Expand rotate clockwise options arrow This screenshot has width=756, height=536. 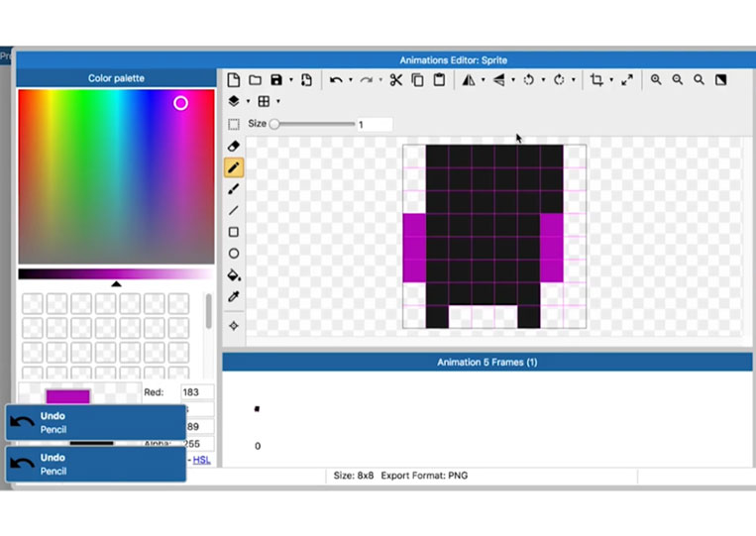(x=574, y=80)
